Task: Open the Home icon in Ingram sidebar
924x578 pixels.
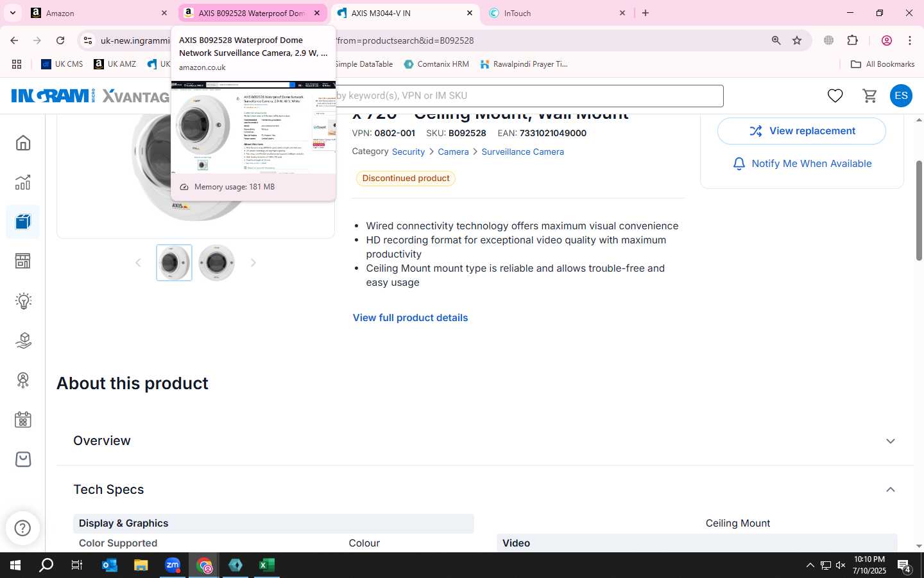Action: click(23, 143)
